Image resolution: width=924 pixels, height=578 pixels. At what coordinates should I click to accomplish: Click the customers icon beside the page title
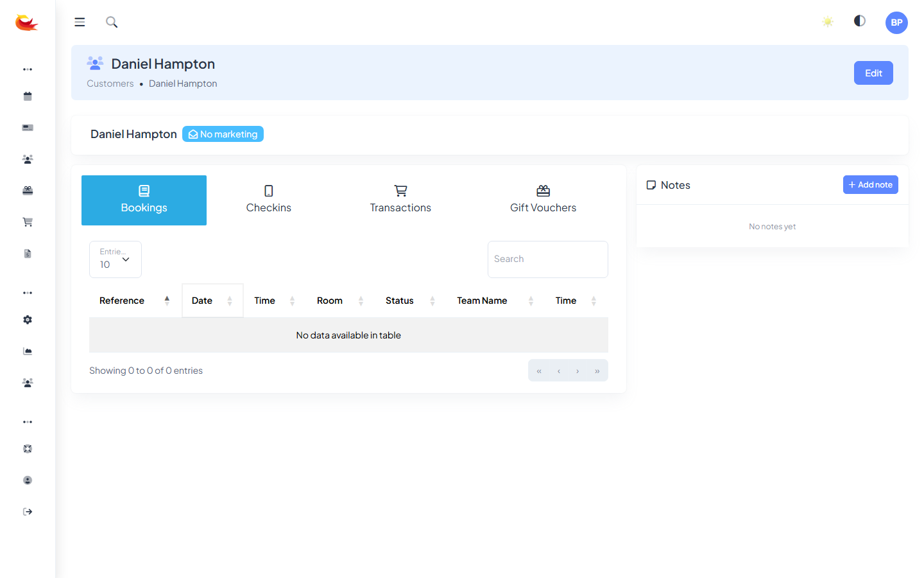[x=95, y=63]
